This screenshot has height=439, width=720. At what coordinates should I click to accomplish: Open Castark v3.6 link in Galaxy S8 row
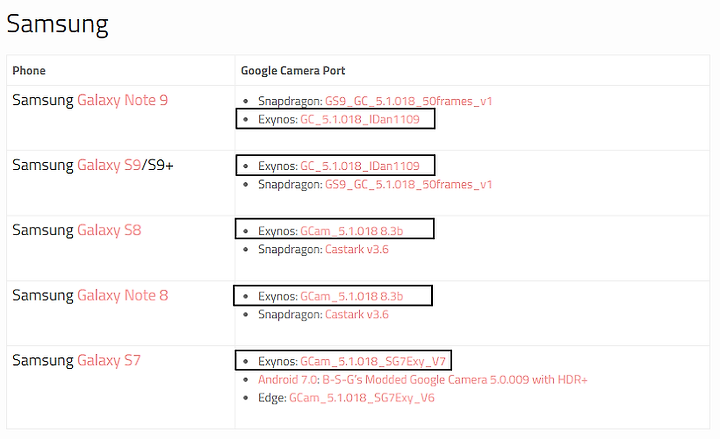coord(357,249)
